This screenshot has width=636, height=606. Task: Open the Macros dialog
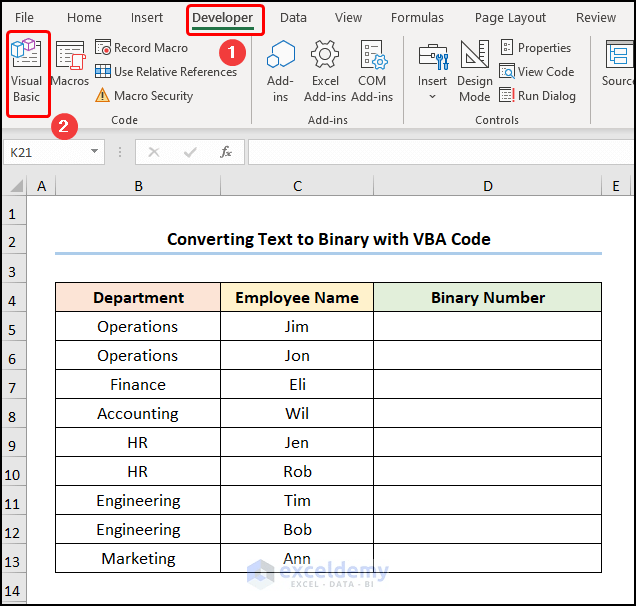[70, 64]
